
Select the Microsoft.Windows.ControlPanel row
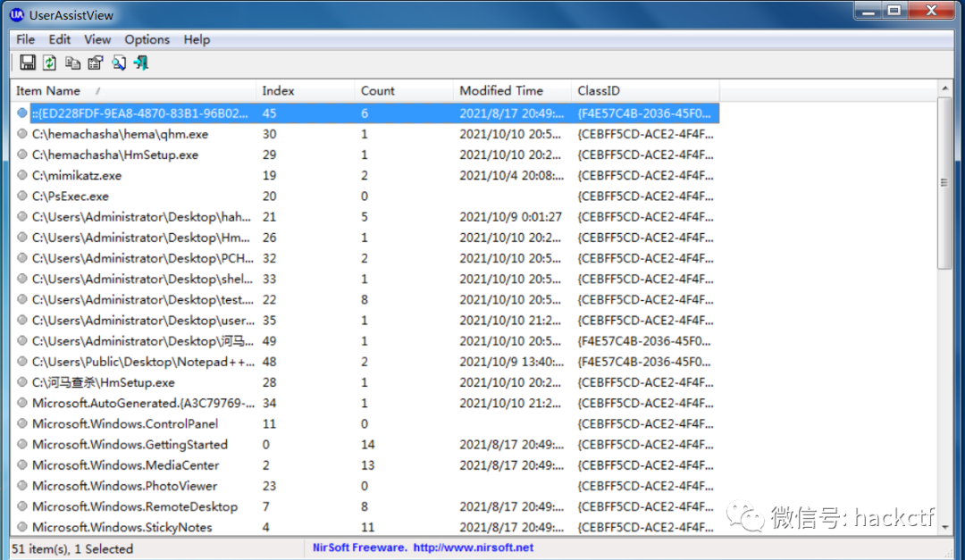pos(365,424)
